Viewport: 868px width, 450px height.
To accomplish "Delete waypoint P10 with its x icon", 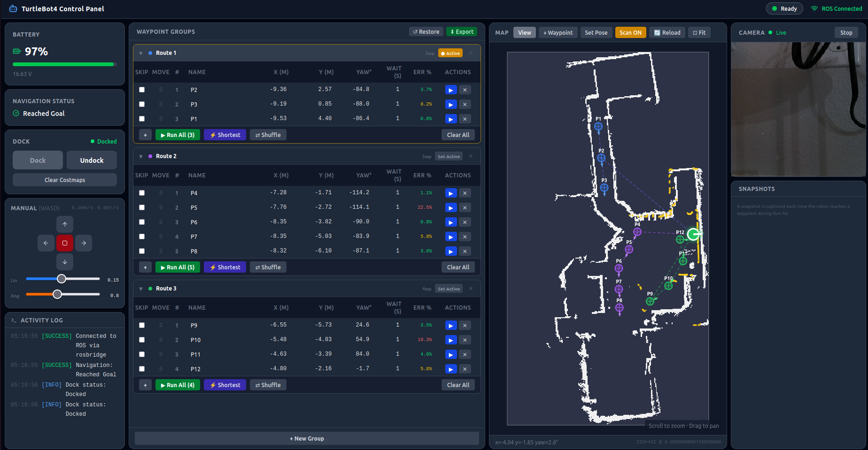I will 465,340.
